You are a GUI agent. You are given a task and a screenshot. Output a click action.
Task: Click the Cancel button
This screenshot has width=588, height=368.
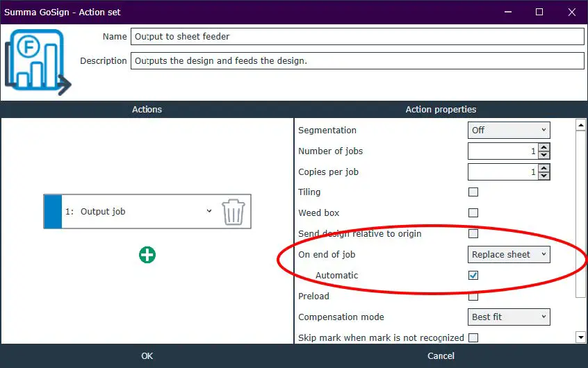click(441, 356)
